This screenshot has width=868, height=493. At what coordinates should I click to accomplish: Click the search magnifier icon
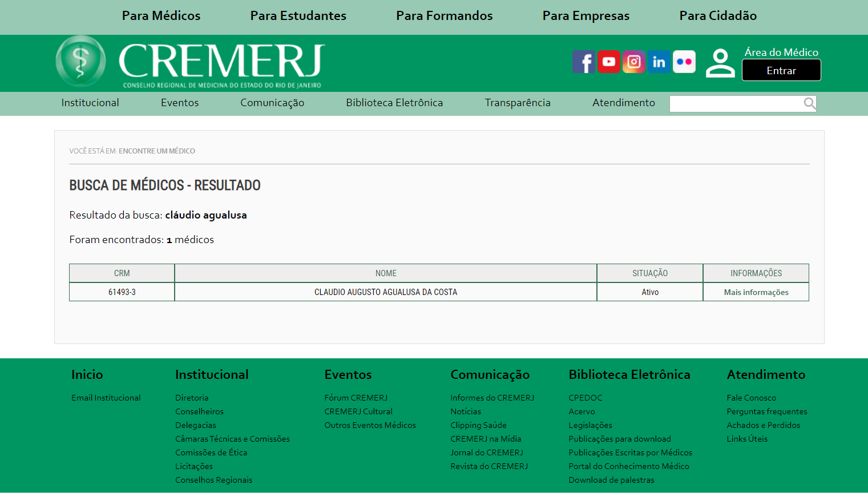click(x=809, y=103)
